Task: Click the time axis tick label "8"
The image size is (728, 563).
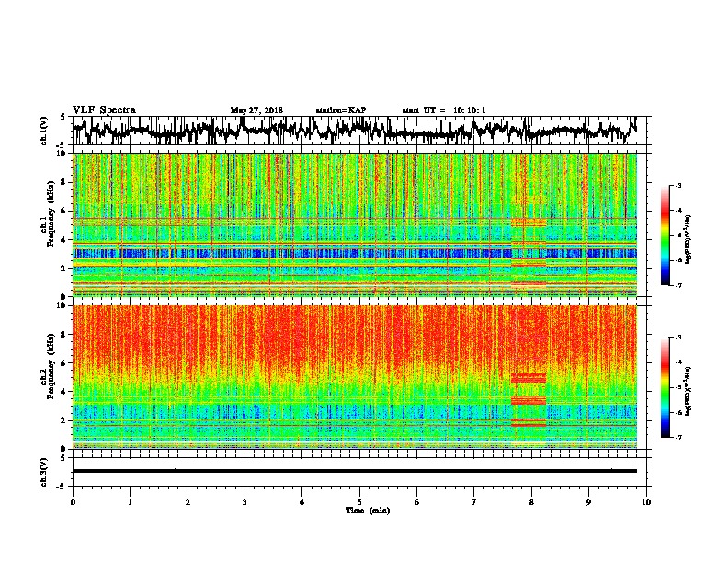Action: tap(531, 502)
